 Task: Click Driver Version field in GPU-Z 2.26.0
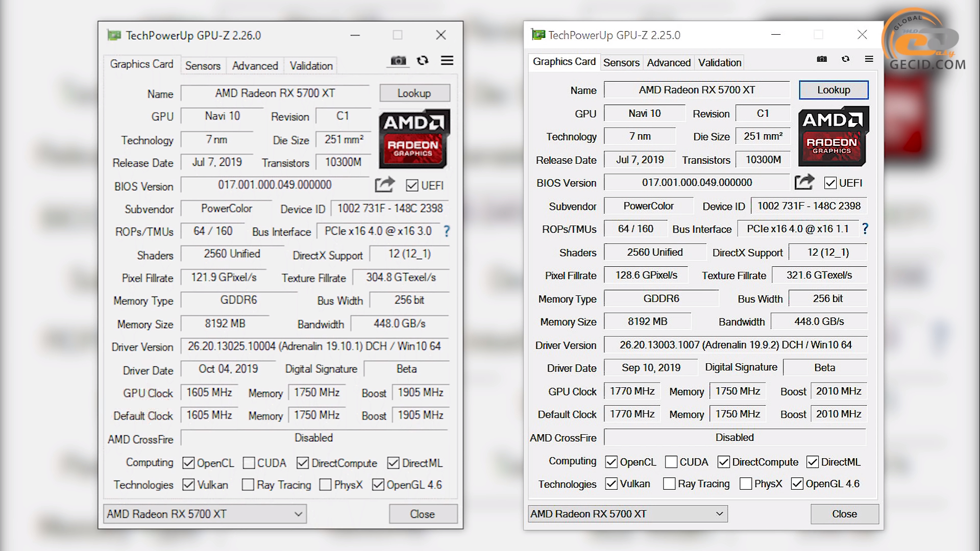tap(315, 346)
